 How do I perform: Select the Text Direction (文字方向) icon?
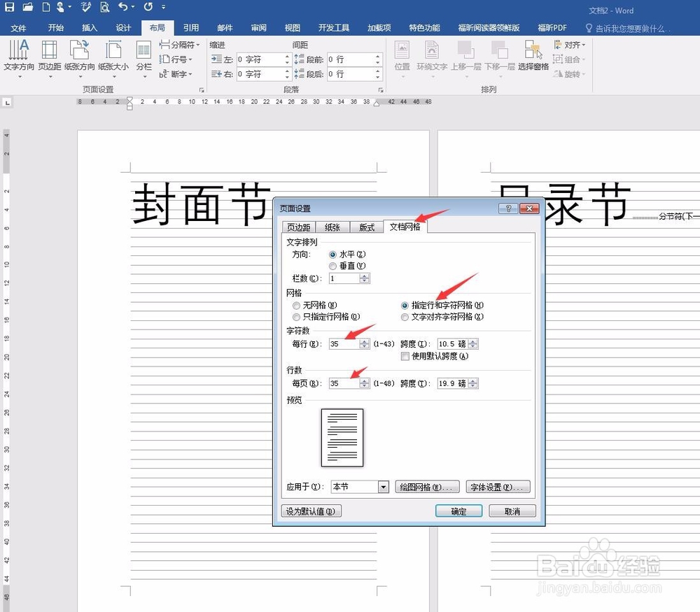(x=18, y=59)
